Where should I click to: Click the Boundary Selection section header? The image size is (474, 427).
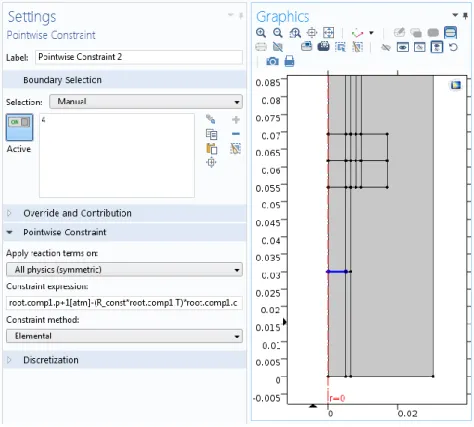[124, 80]
